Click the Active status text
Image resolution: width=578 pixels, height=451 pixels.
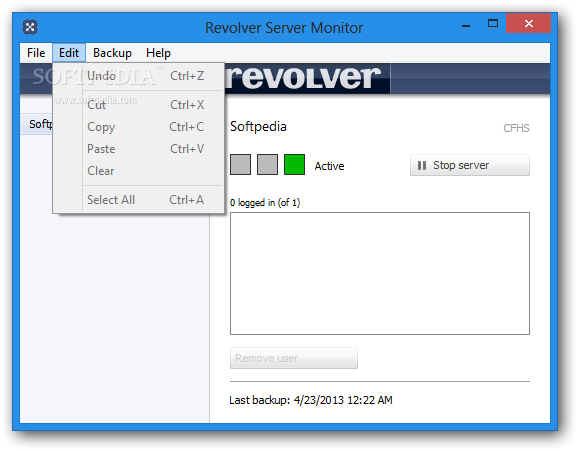tap(329, 166)
